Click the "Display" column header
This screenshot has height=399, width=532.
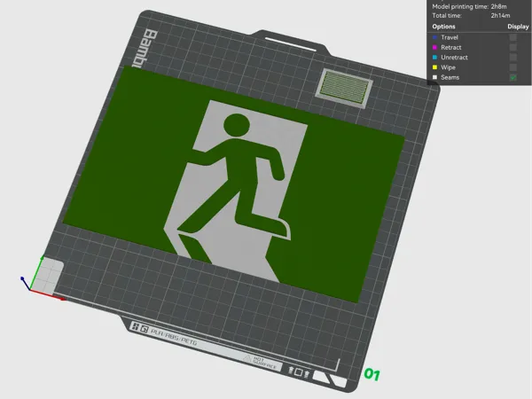518,27
